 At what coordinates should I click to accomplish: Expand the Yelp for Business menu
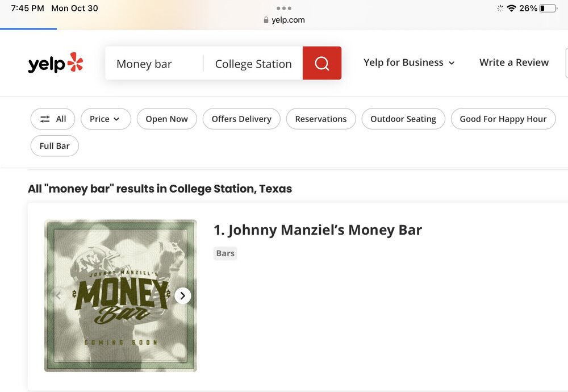tap(409, 62)
